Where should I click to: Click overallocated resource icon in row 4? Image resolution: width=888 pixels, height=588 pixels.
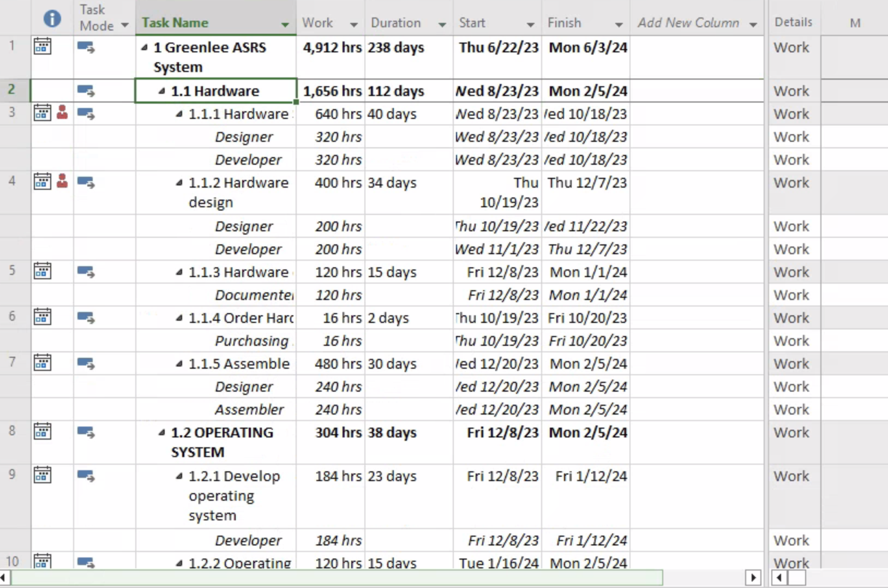coord(62,181)
